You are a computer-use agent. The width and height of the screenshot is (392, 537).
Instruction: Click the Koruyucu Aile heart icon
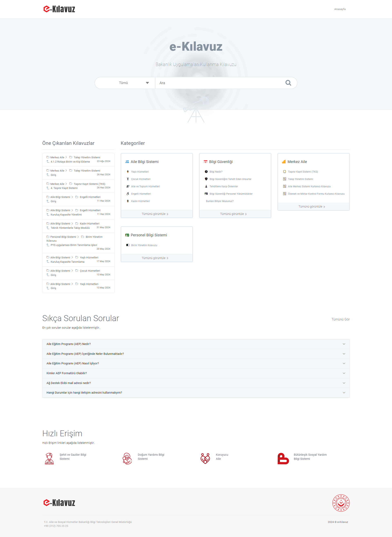coord(205,458)
